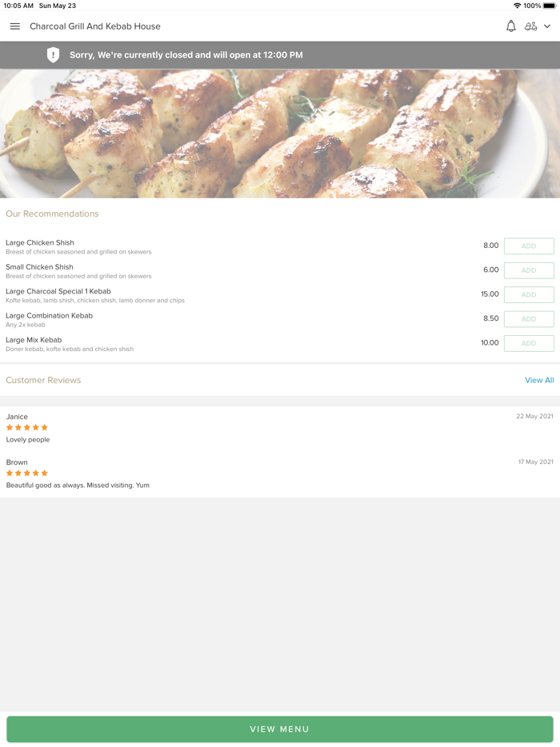Click the star rating on Janice's review
The height and width of the screenshot is (747, 560).
pos(26,428)
